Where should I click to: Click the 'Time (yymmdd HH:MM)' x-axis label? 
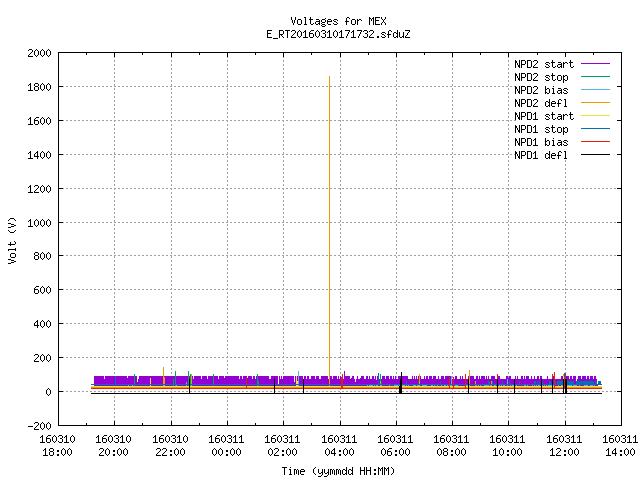[338, 471]
